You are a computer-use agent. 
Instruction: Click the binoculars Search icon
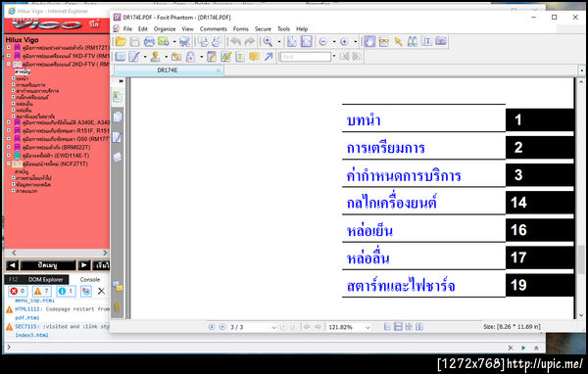413,41
